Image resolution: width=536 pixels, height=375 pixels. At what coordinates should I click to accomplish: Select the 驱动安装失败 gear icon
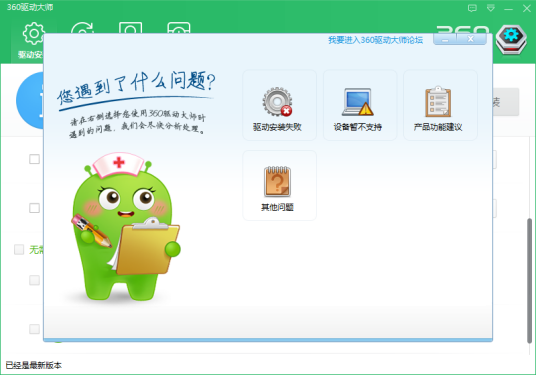tap(277, 102)
